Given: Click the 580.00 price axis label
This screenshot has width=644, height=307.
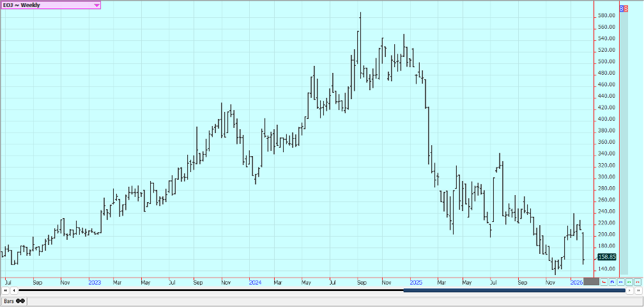Looking at the screenshot, I should pos(607,15).
